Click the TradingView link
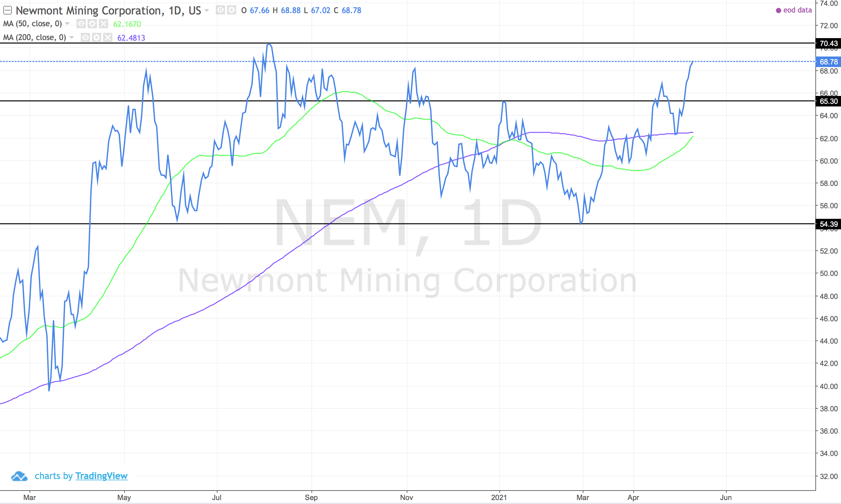This screenshot has height=504, width=841. point(102,476)
